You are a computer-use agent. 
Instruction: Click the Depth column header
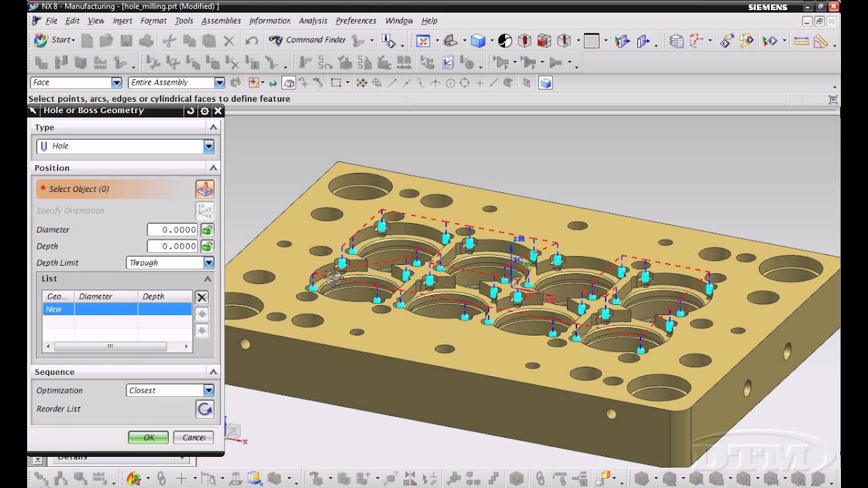[165, 296]
